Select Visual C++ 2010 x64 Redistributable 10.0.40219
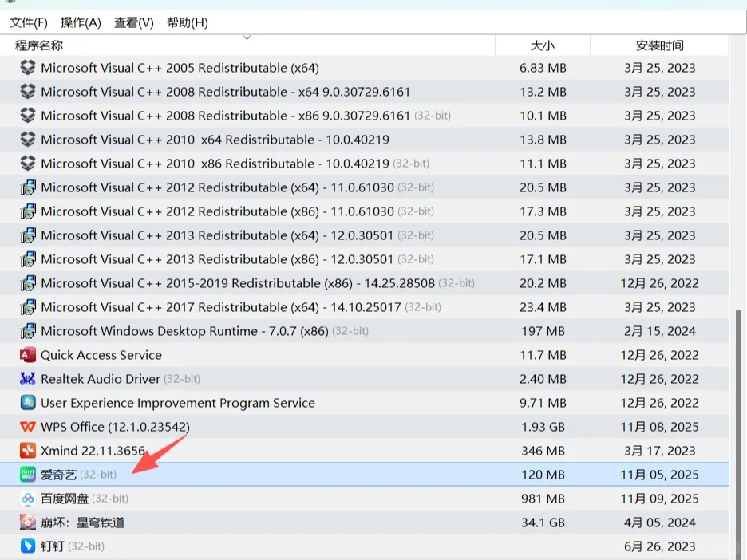 tap(215, 139)
